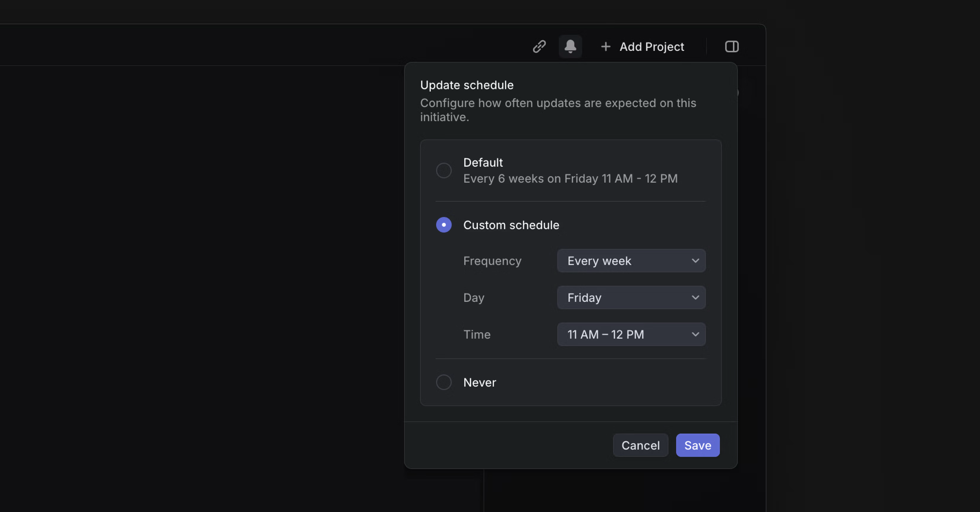Click the dark backdrop outside the dialog
This screenshot has width=980, height=512.
(x=190, y=266)
